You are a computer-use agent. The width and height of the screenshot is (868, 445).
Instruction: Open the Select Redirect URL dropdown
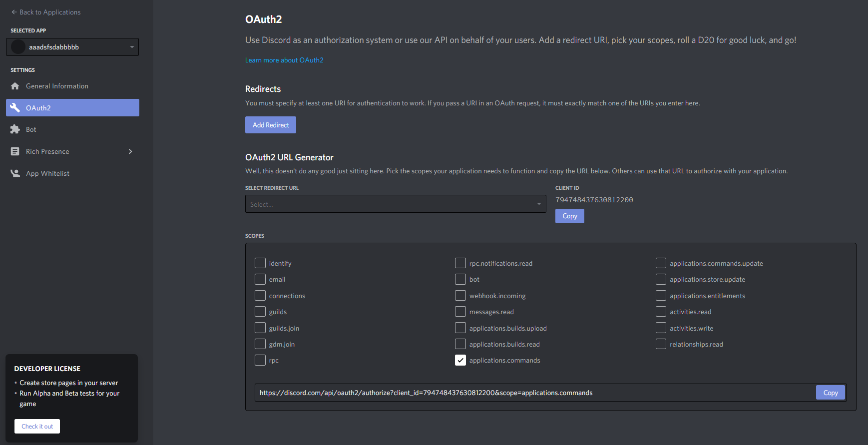pyautogui.click(x=396, y=204)
